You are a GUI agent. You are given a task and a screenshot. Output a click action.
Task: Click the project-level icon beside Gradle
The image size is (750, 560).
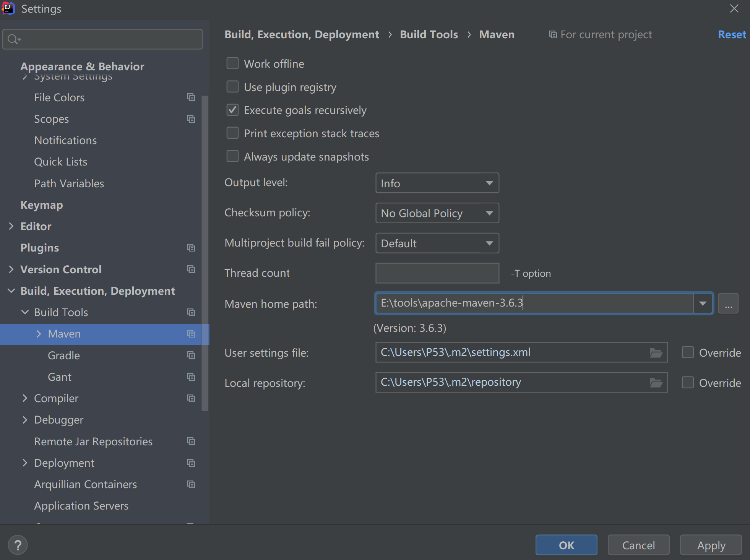191,355
